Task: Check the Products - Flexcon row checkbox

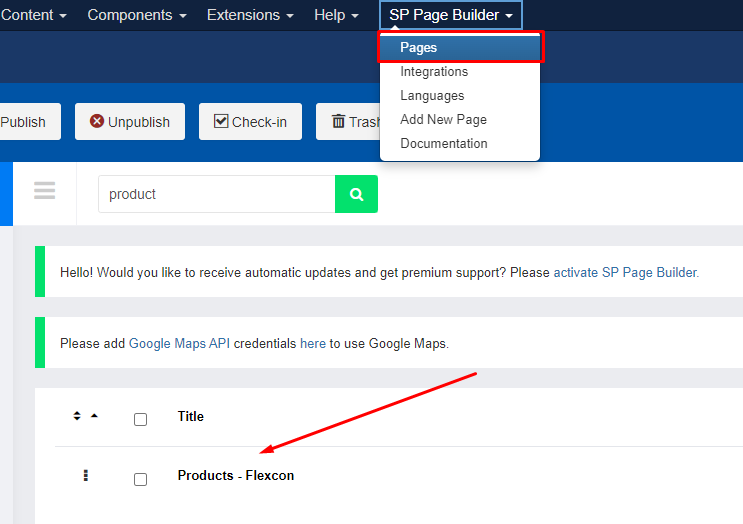Action: point(140,479)
